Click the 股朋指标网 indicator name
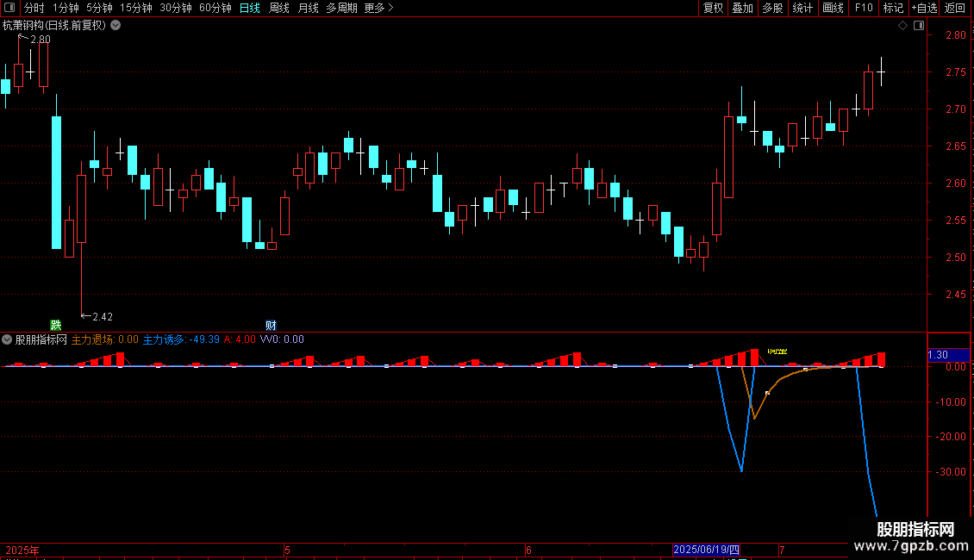The width and height of the screenshot is (974, 560). point(41,339)
